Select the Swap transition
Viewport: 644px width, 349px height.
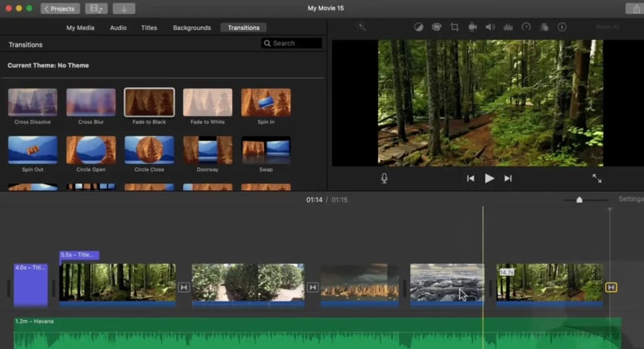266,150
